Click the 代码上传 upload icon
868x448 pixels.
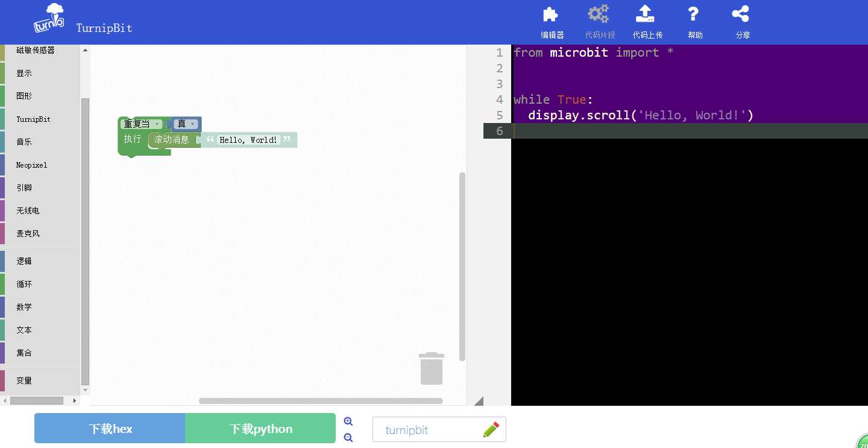(x=645, y=14)
